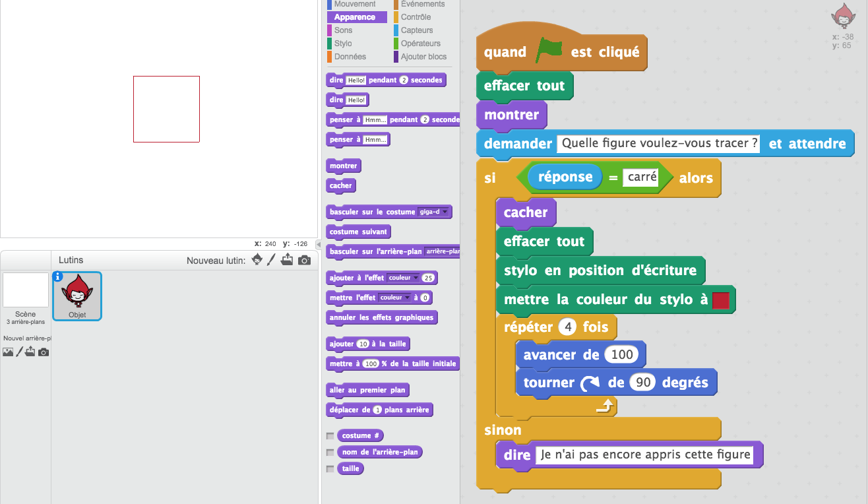
Task: Open effect dropdown in 'ajouter à l'effet' block
Action: 402,278
